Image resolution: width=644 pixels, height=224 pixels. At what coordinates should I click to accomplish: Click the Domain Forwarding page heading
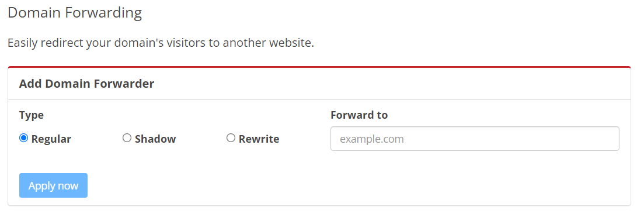click(75, 12)
